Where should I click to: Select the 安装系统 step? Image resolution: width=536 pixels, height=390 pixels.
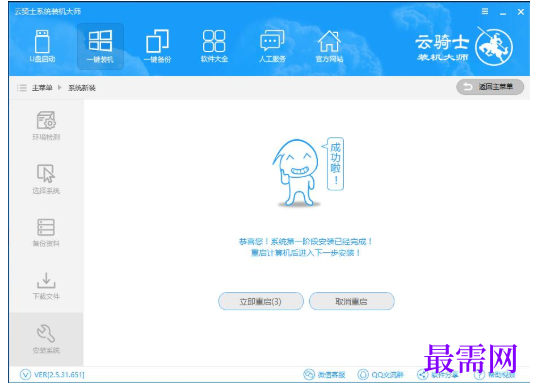[x=46, y=339]
